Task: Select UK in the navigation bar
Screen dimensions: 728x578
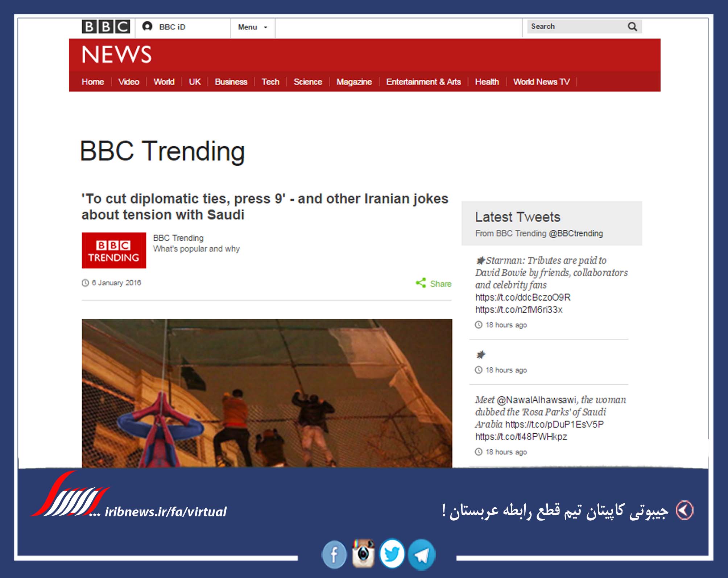Action: pos(195,82)
